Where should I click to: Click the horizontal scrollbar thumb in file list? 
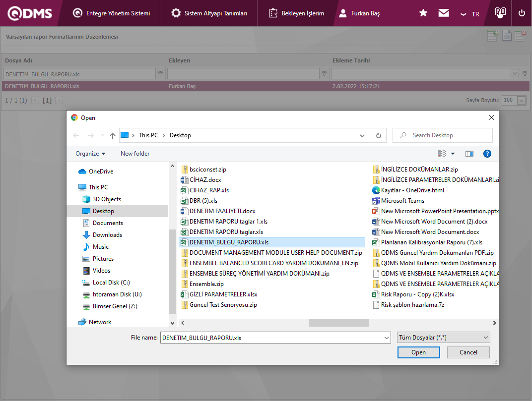click(338, 323)
